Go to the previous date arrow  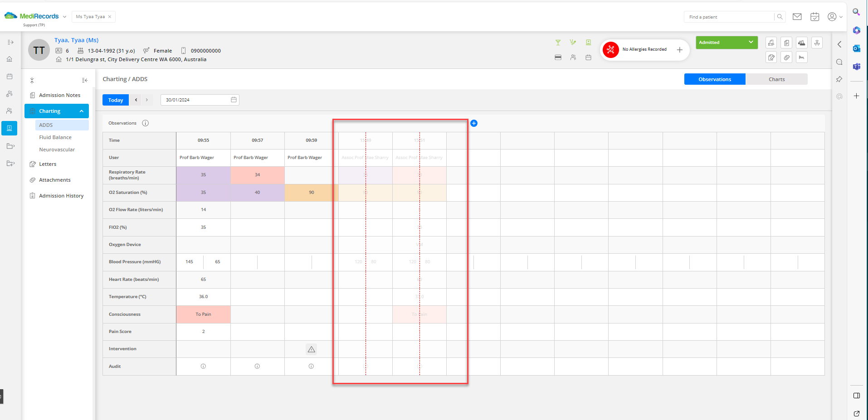[x=136, y=100]
